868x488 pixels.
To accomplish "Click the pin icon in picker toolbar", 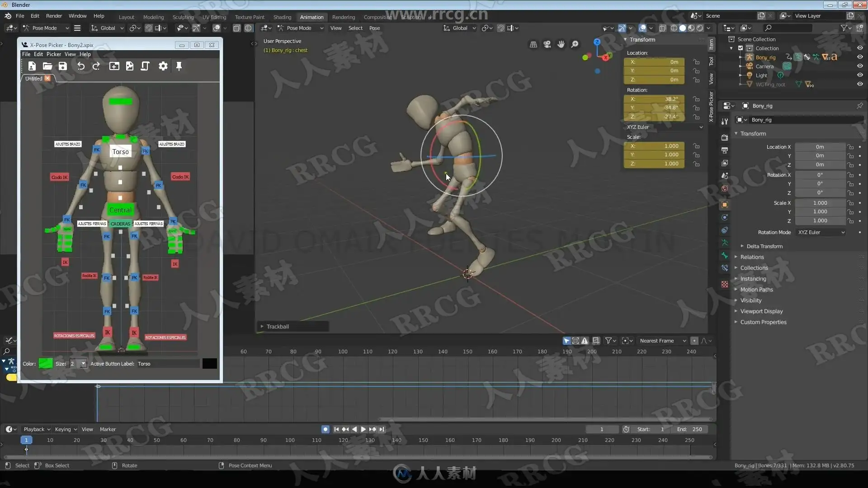I will point(179,66).
